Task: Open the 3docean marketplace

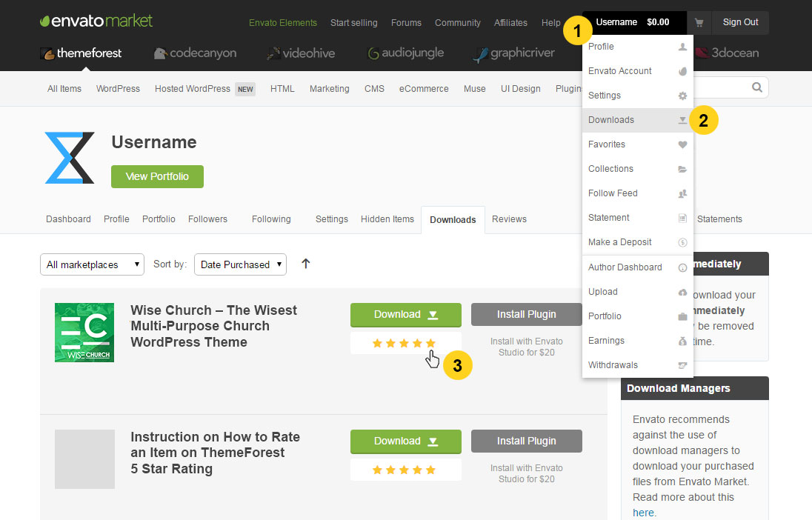Action: tap(728, 53)
